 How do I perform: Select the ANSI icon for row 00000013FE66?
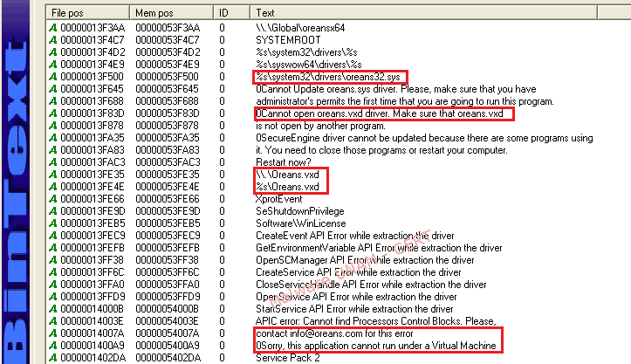(52, 199)
